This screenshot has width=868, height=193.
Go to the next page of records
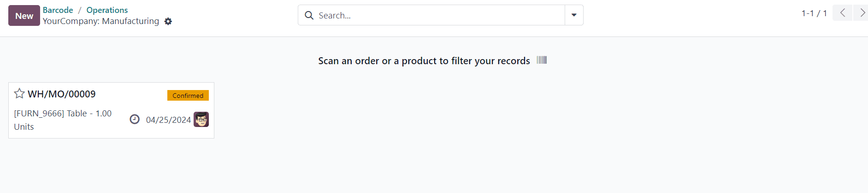click(861, 13)
